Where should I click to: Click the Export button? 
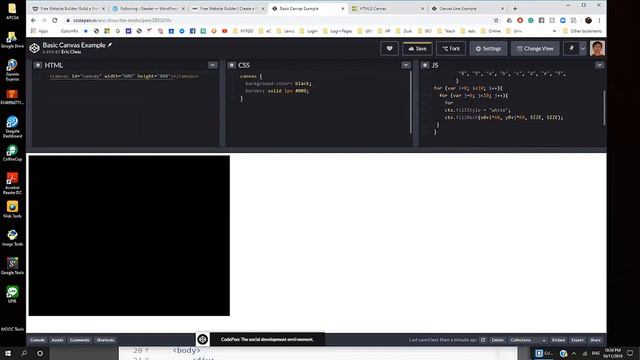coord(577,340)
